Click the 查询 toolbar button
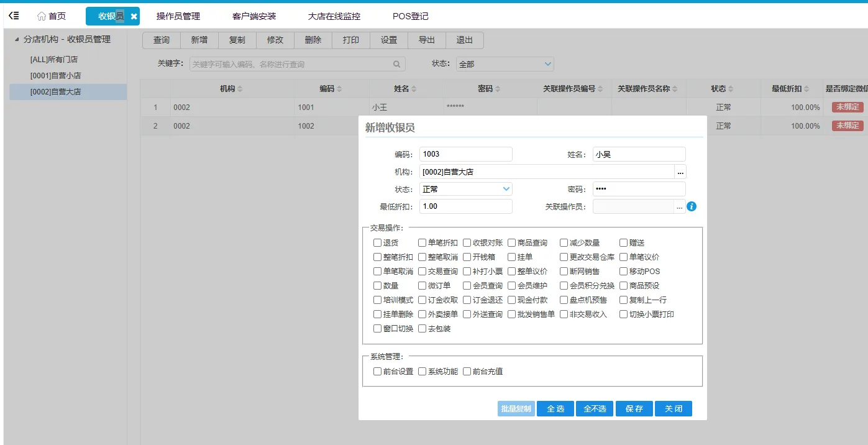This screenshot has height=445, width=868. [x=162, y=40]
